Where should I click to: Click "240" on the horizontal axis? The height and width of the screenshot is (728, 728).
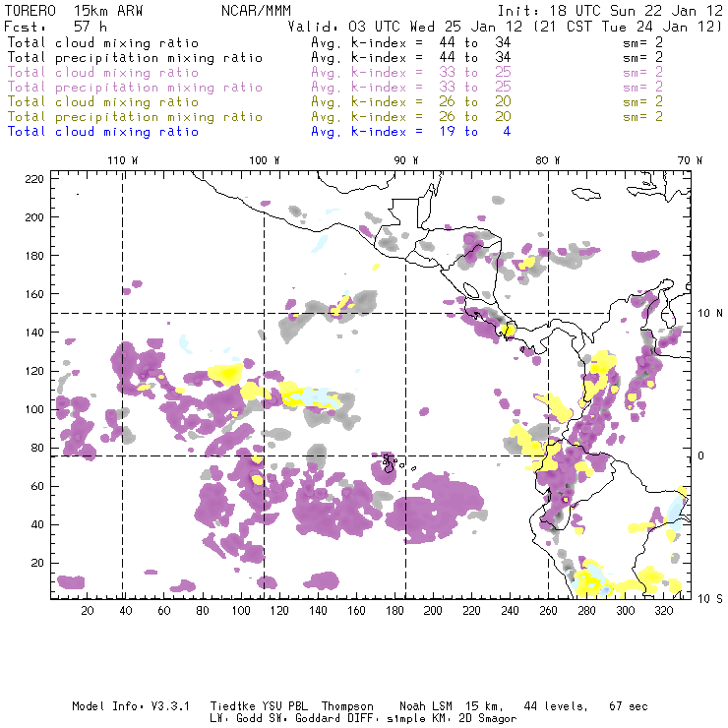click(x=510, y=611)
